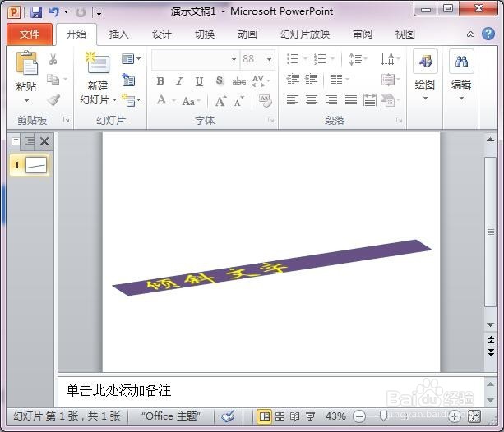The height and width of the screenshot is (432, 504).
Task: Align text right
Action: pos(331,100)
